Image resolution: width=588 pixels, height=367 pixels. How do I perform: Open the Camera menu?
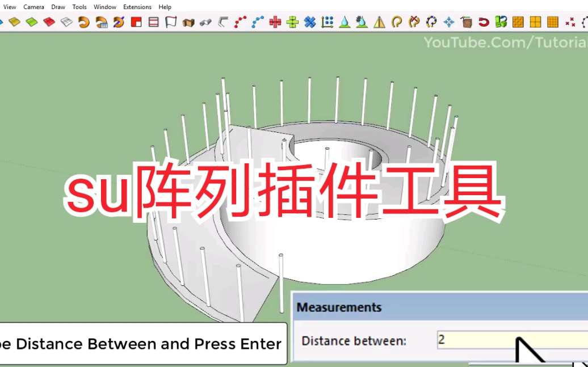(33, 7)
